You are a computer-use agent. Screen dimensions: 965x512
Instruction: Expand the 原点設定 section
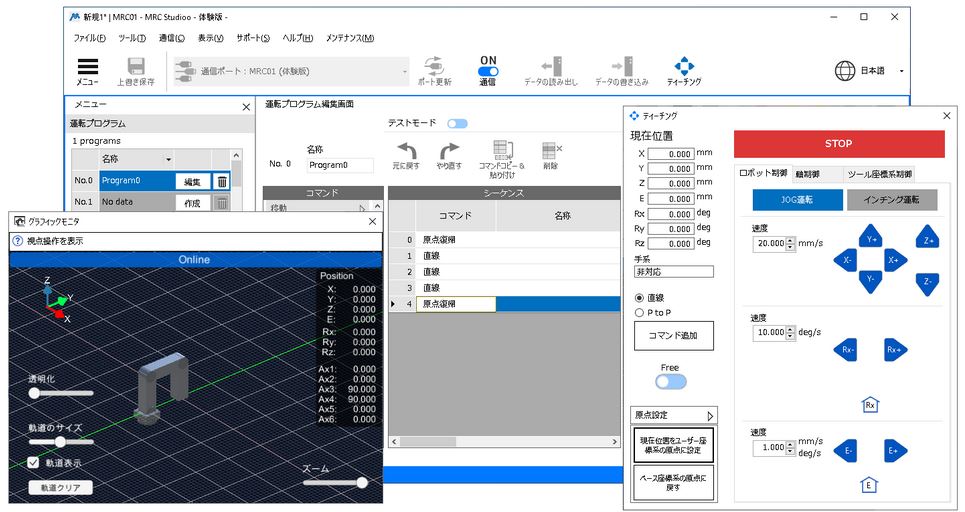[673, 415]
